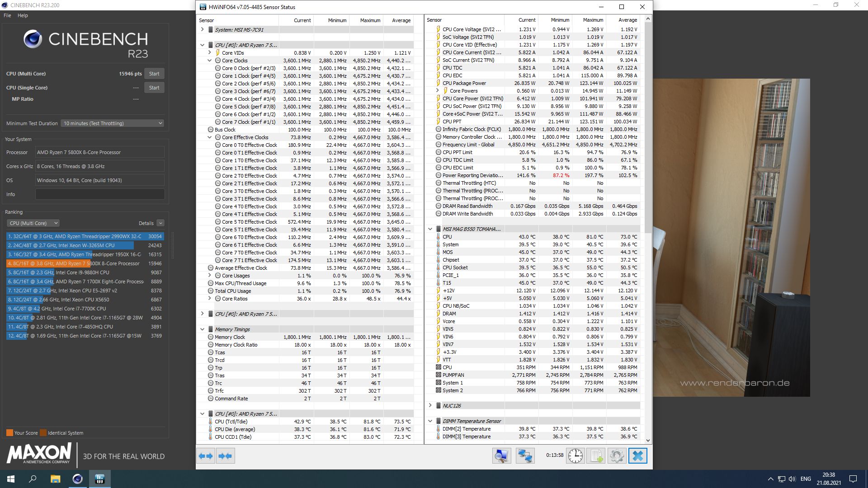Expand the System: MSI MS-7C91 node
This screenshot has height=488, width=868.
[x=202, y=30]
